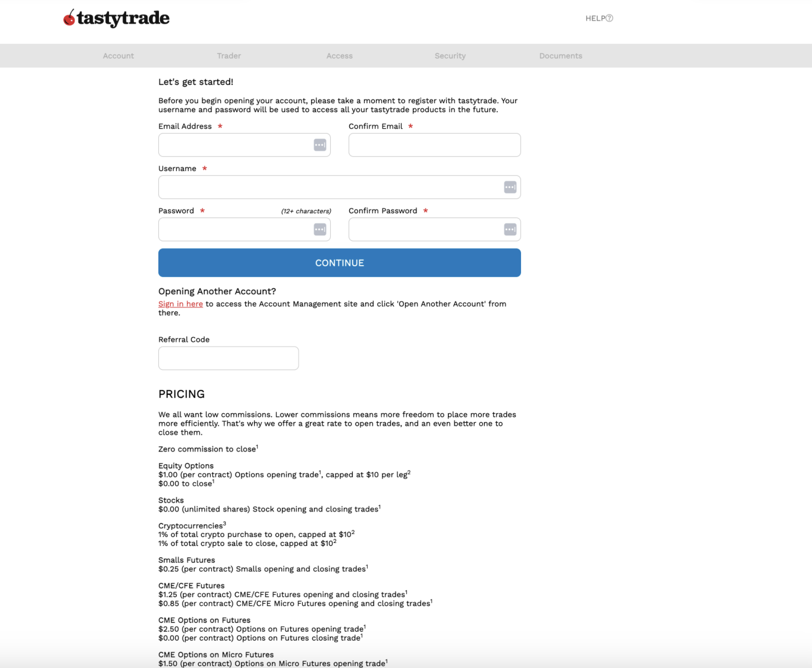
Task: Switch to the Documents step tab
Action: [561, 56]
